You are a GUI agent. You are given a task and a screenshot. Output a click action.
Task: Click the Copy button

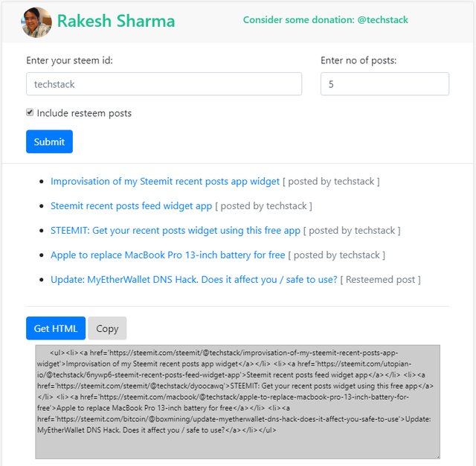(107, 328)
